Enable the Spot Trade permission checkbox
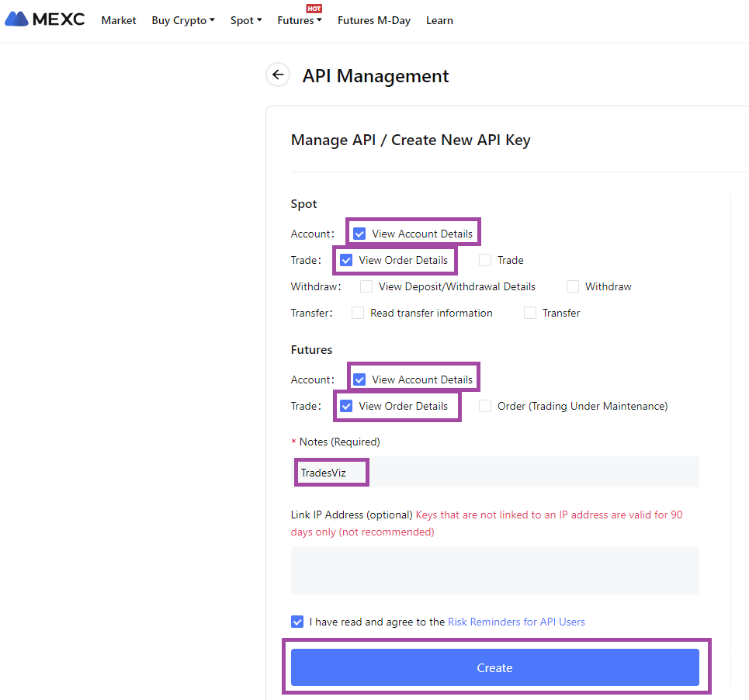The height and width of the screenshot is (700, 749). coord(485,260)
